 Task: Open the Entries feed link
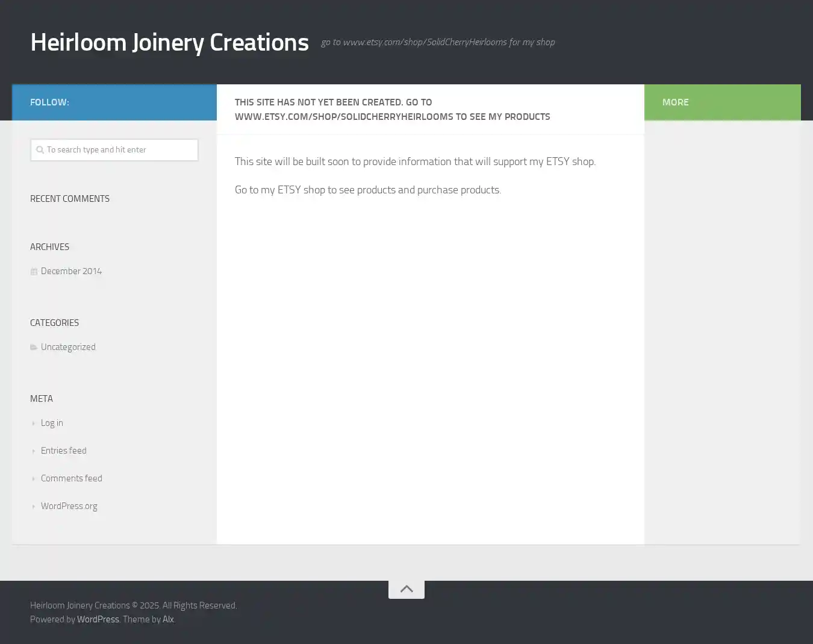(x=63, y=451)
